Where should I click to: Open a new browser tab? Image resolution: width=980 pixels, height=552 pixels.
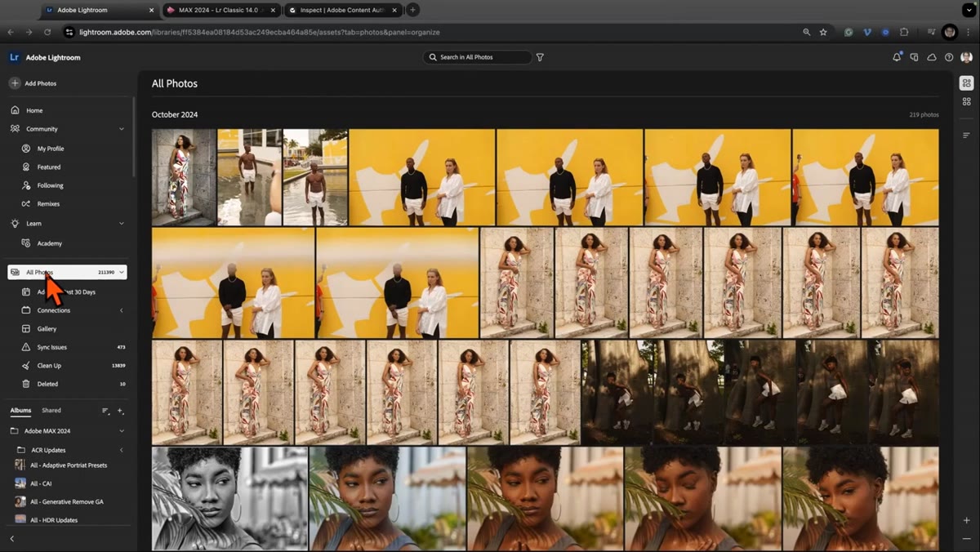pyautogui.click(x=413, y=10)
